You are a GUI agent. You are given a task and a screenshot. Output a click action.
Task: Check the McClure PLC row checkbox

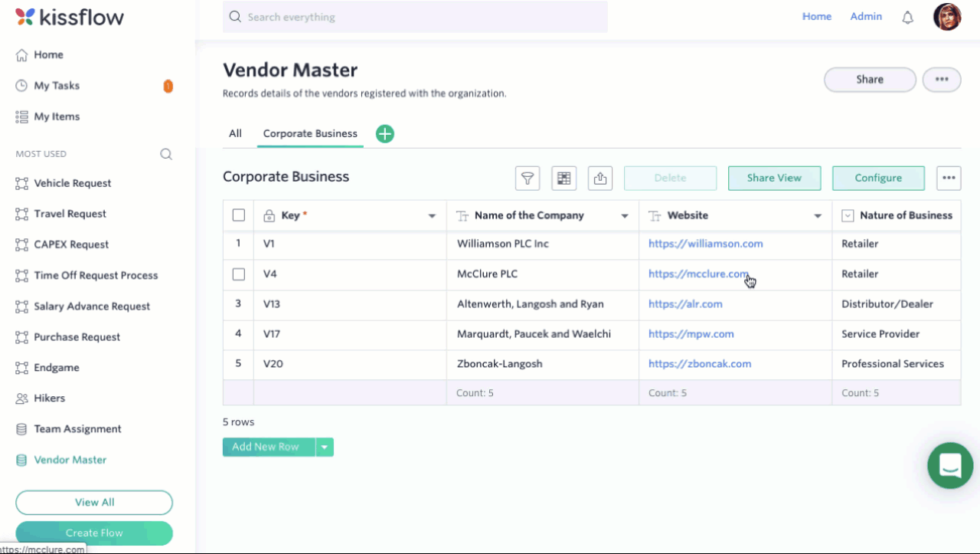pos(238,274)
